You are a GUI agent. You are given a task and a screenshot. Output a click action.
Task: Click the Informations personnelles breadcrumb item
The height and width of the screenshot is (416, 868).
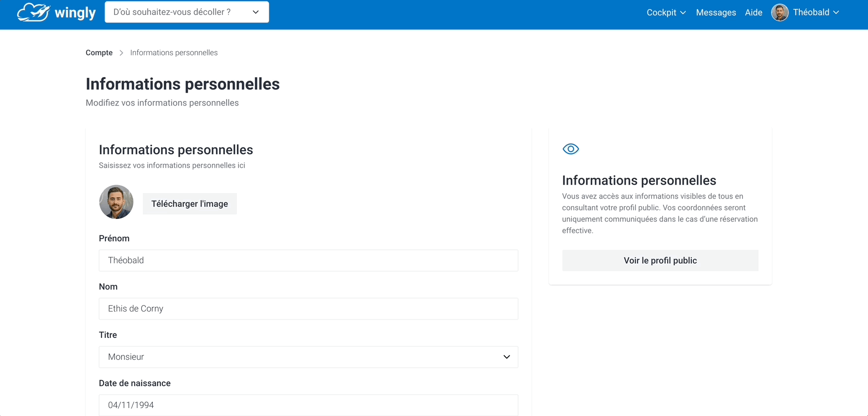tap(174, 53)
